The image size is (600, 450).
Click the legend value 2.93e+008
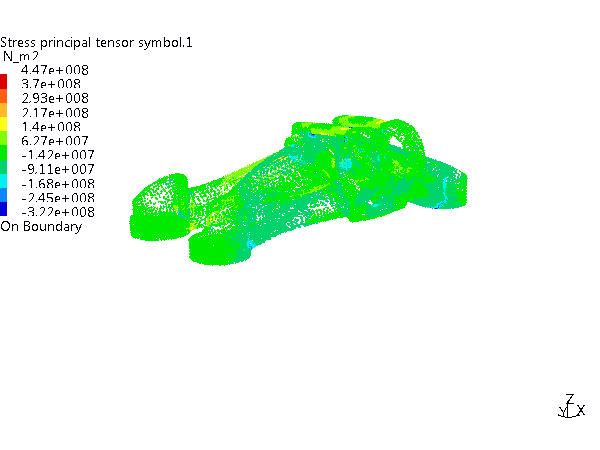point(55,98)
